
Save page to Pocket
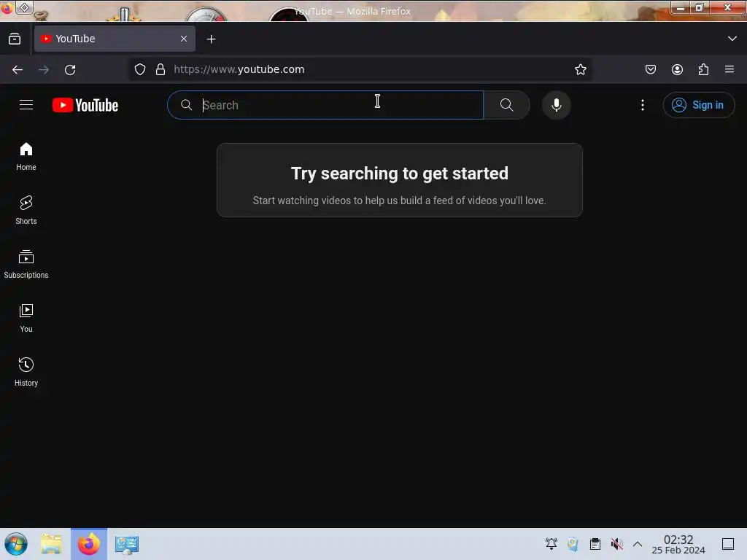coord(650,69)
